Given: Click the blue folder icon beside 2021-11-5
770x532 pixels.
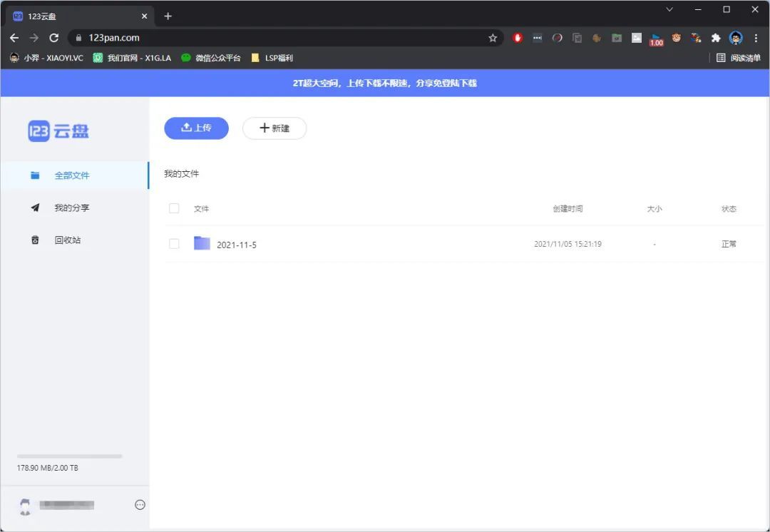Looking at the screenshot, I should point(202,243).
